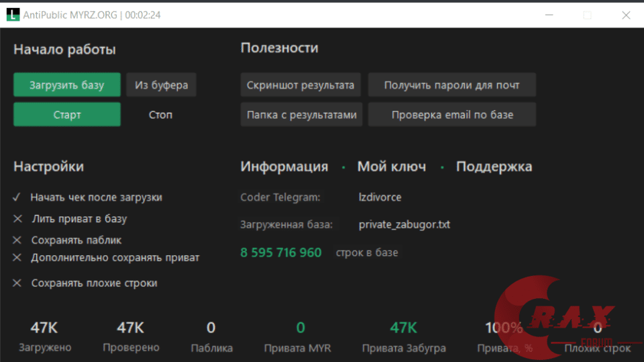This screenshot has height=362, width=644.
Task: Click the Загрузить базу button
Action: point(67,85)
